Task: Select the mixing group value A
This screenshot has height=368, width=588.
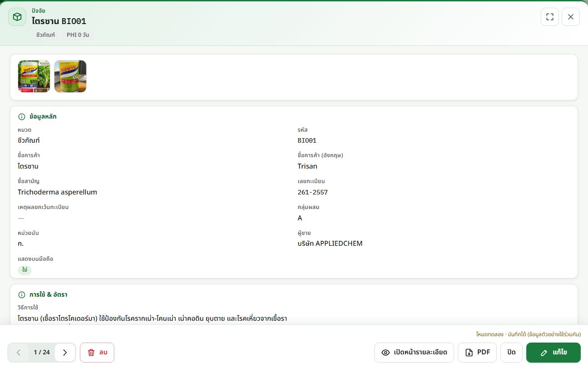Action: pos(300,218)
